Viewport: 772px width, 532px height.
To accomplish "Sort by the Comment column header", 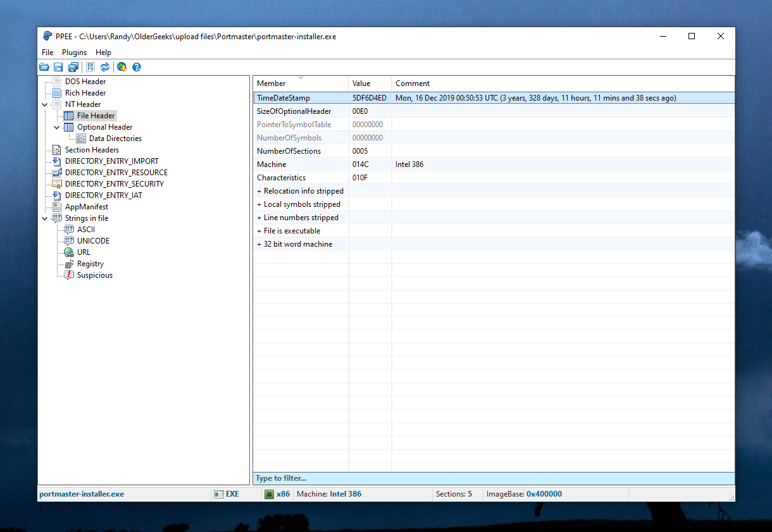I will [563, 84].
